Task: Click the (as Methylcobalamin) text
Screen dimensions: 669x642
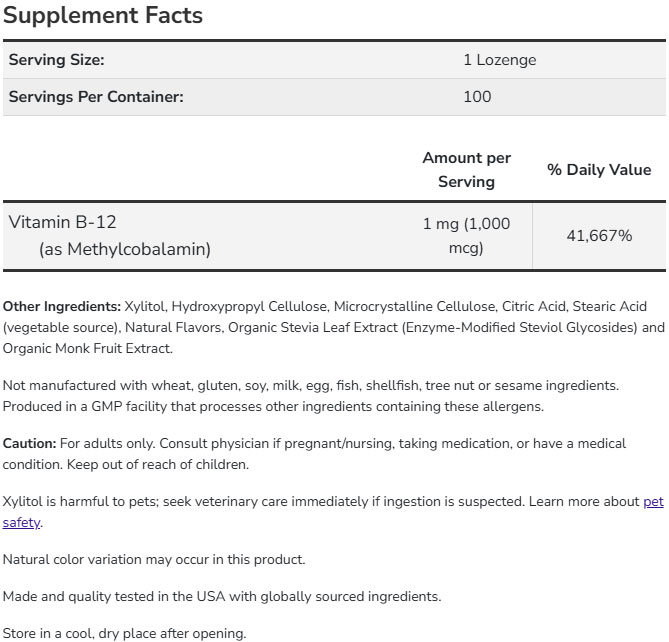Action: point(125,249)
